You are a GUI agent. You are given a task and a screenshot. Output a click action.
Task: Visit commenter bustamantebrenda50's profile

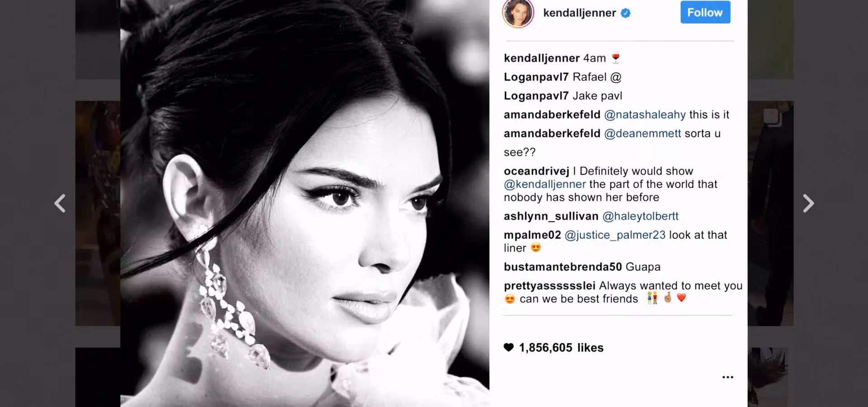tap(563, 267)
